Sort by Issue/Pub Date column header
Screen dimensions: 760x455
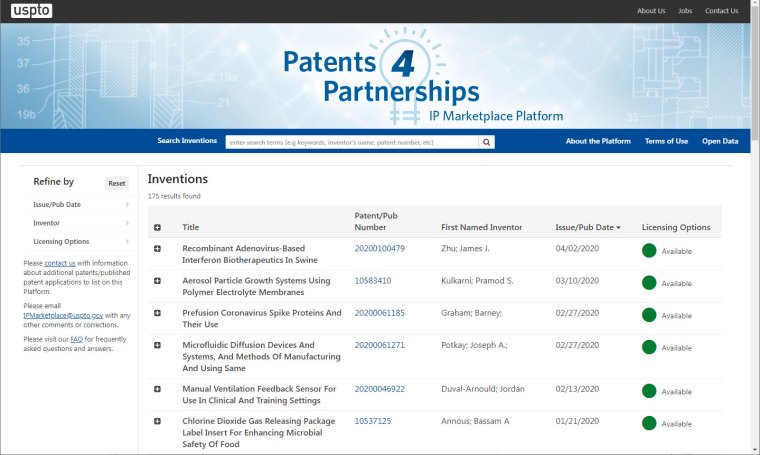click(587, 227)
